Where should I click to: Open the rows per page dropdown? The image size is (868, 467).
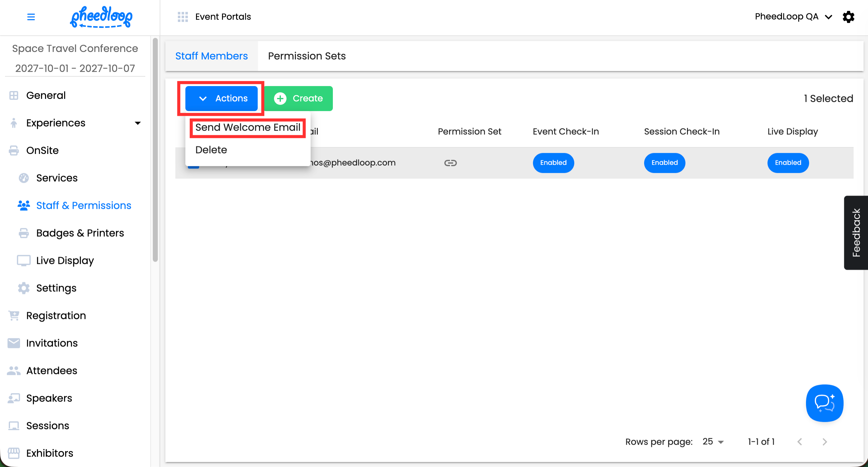pyautogui.click(x=713, y=442)
